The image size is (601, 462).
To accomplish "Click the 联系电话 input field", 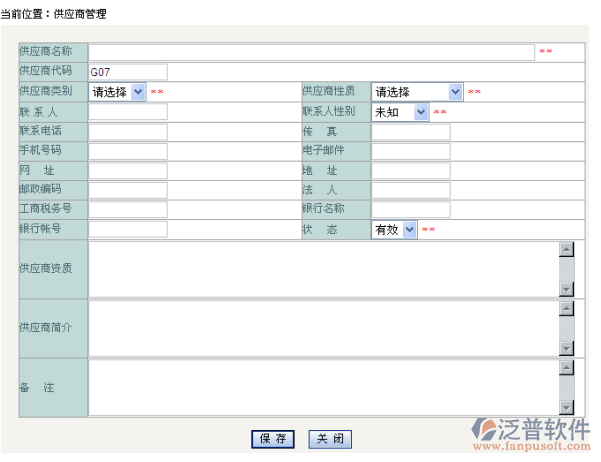I will (x=127, y=132).
